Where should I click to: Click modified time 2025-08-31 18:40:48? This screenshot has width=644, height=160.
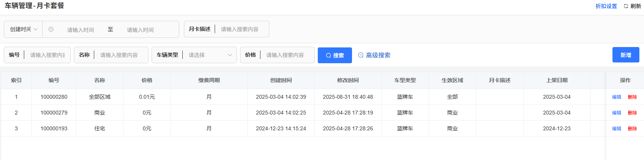[x=348, y=97]
